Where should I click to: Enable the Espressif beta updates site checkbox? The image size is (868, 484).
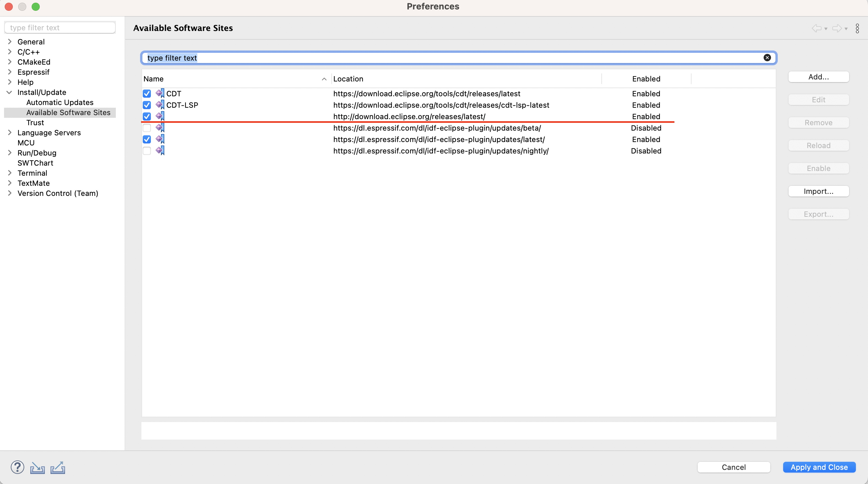pos(146,128)
